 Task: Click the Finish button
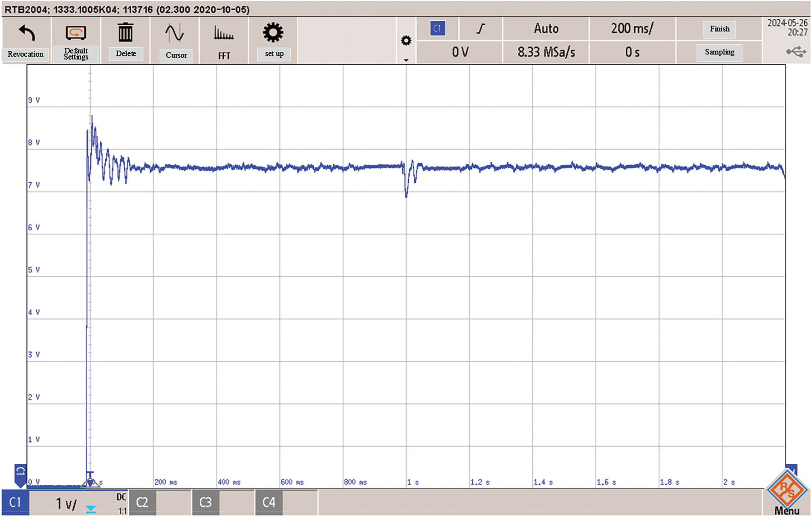(719, 29)
